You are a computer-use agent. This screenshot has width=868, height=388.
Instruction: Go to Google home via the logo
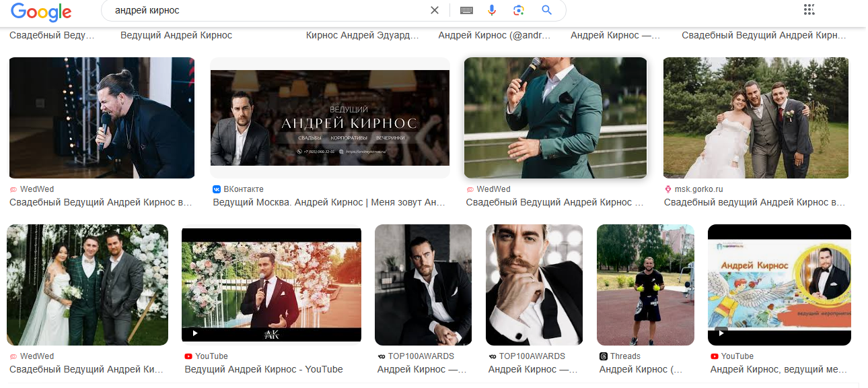pyautogui.click(x=41, y=11)
